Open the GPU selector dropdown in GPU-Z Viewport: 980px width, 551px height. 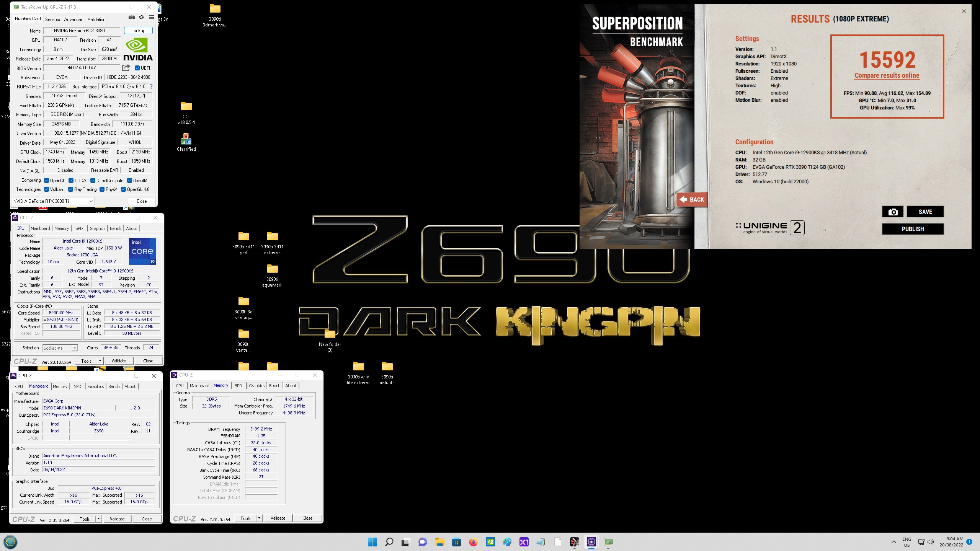tap(53, 201)
